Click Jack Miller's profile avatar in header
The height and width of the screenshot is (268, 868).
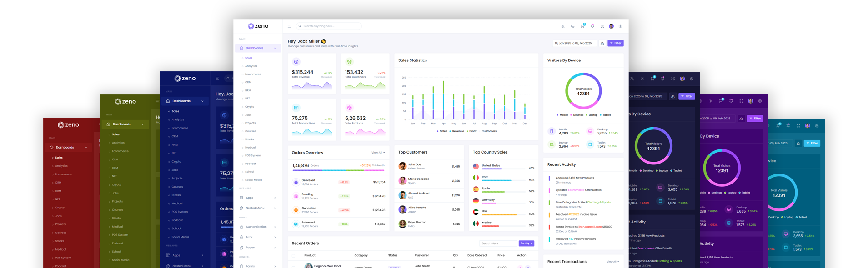611,26
